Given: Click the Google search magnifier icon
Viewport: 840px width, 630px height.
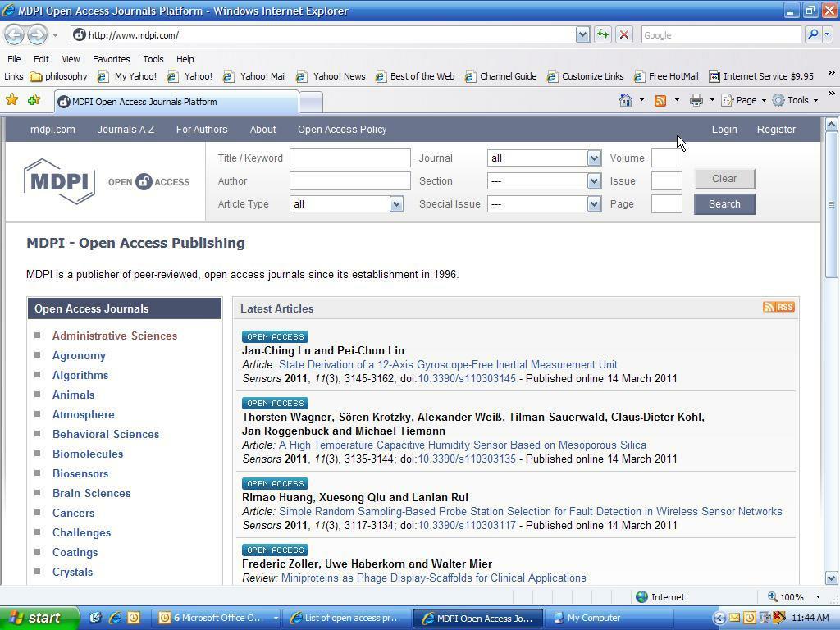Looking at the screenshot, I should (x=813, y=34).
